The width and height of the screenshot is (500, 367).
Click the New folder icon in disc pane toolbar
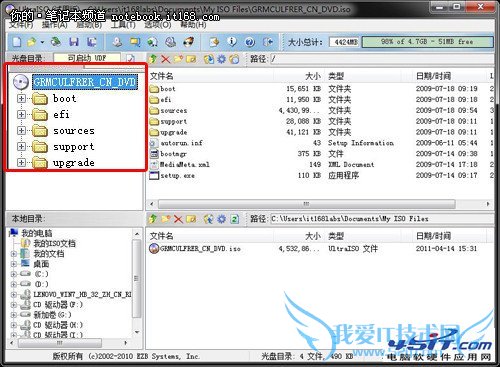[178, 59]
